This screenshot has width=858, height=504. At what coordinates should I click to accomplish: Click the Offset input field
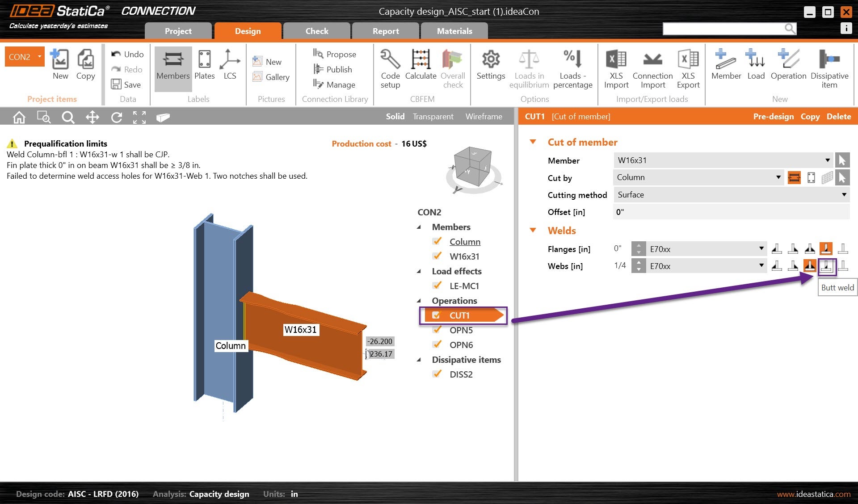731,212
